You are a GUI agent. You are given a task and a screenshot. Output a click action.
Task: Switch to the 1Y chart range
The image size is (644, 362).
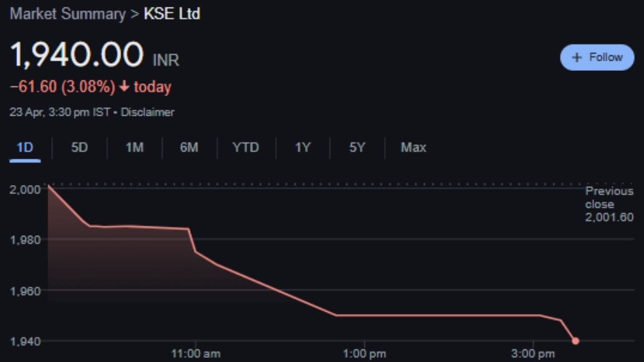tap(302, 147)
